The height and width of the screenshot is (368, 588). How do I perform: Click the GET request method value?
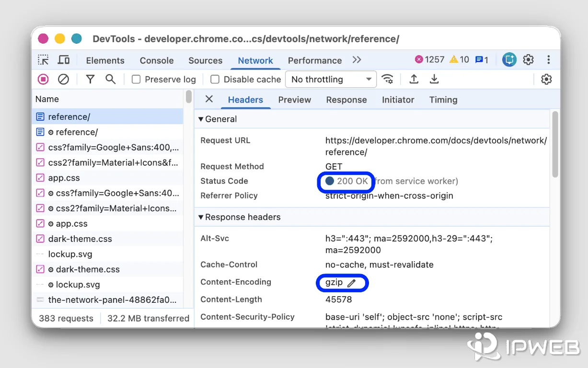point(334,166)
